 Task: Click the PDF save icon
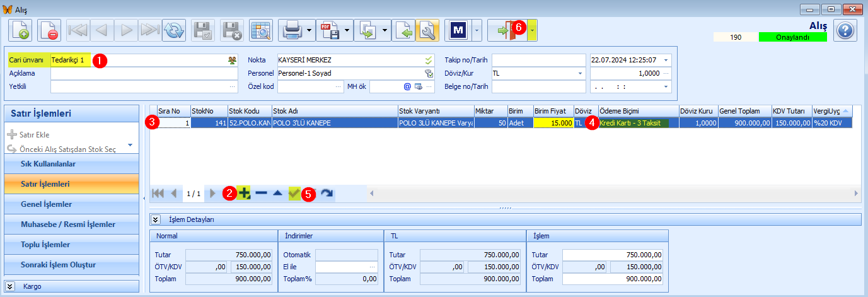(328, 30)
